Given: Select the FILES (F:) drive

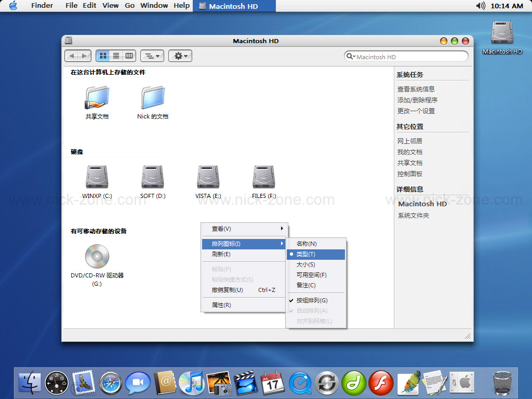Looking at the screenshot, I should pos(263,177).
